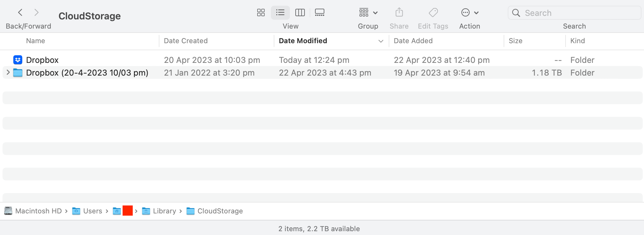
Task: Go forward with the Forward arrow
Action: click(37, 12)
